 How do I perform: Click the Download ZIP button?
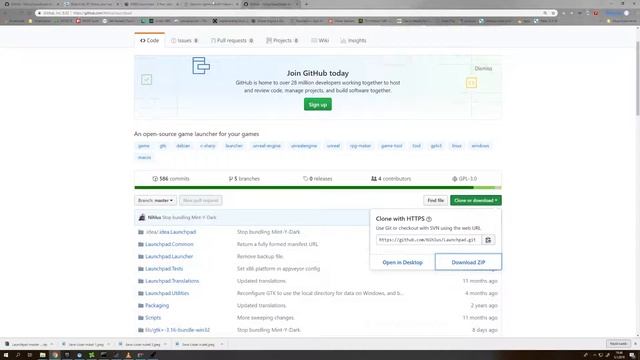468,262
